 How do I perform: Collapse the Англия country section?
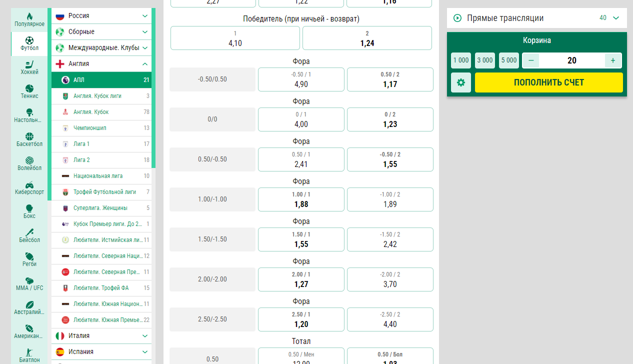pyautogui.click(x=101, y=64)
